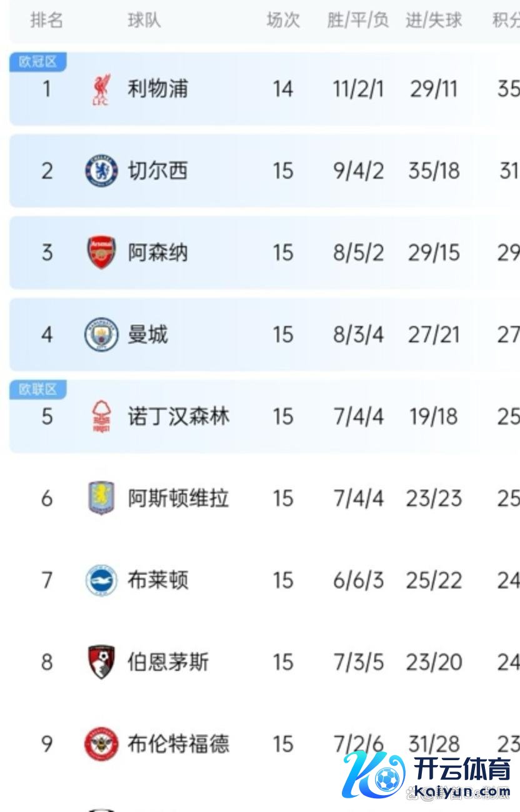Click the Manchester City club crest
The width and height of the screenshot is (520, 812).
(101, 334)
